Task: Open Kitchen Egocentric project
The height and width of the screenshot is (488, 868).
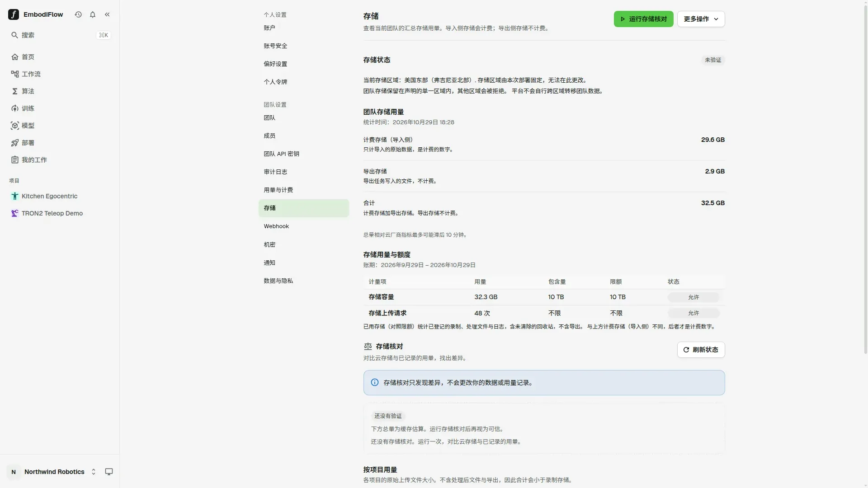Action: (60, 196)
